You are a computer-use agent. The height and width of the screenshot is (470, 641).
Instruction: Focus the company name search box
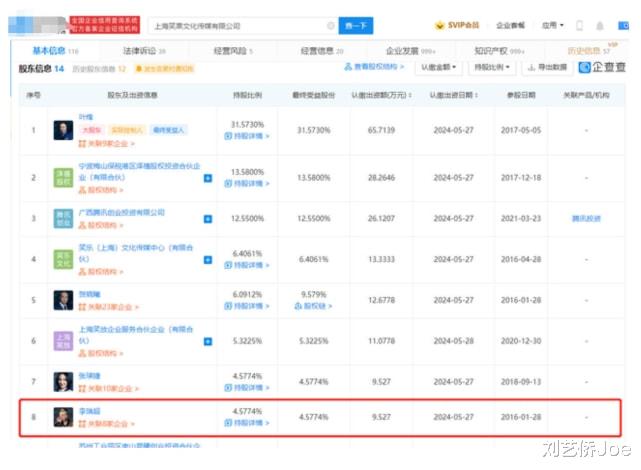coord(243,26)
